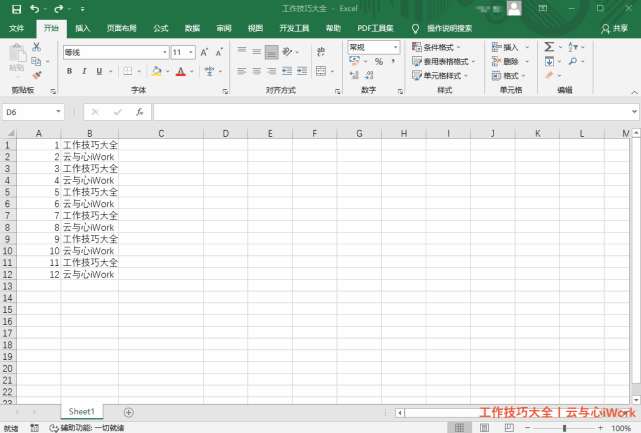The width and height of the screenshot is (641, 433).
Task: Redo the last undone action
Action: (58, 9)
